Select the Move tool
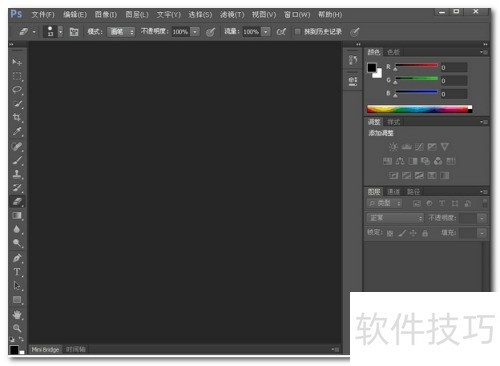The width and height of the screenshot is (500, 366). (x=17, y=62)
